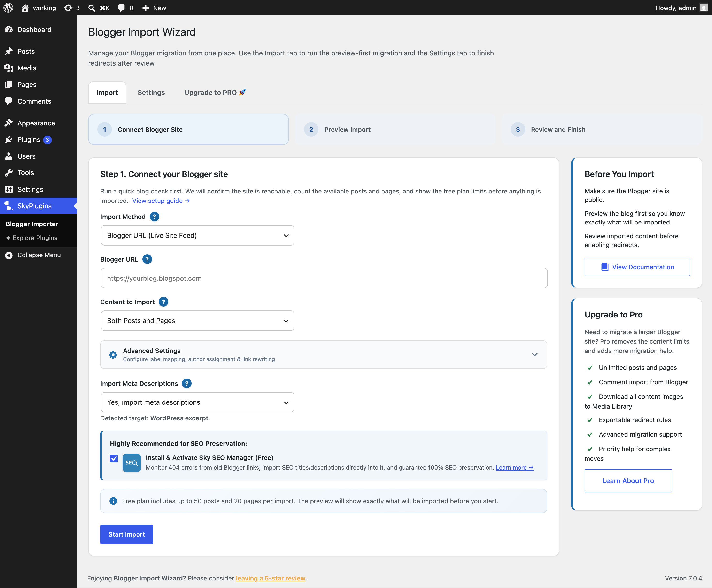Click the View Documentation button
Image resolution: width=712 pixels, height=588 pixels.
(637, 267)
